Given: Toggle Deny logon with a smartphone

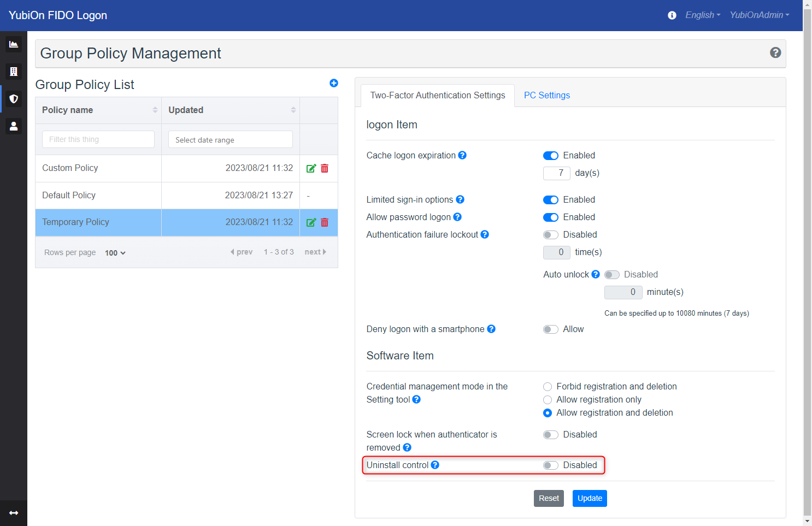Looking at the screenshot, I should tap(551, 329).
